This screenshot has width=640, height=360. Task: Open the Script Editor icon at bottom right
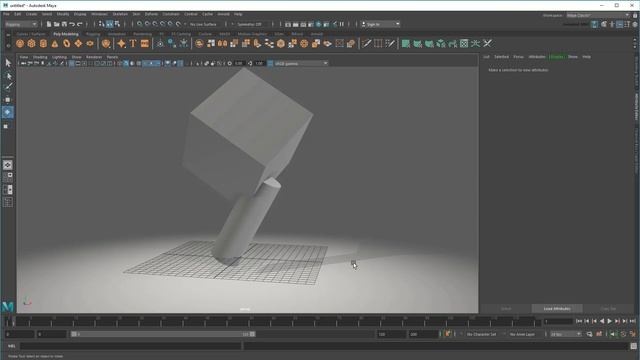coord(633,346)
